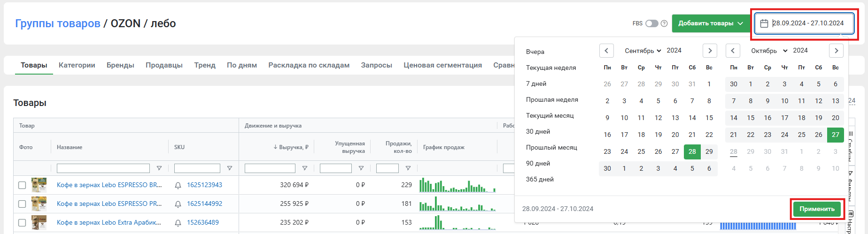Focus the SKU filter text box
Viewport: 868px width, 234px height.
(x=197, y=168)
